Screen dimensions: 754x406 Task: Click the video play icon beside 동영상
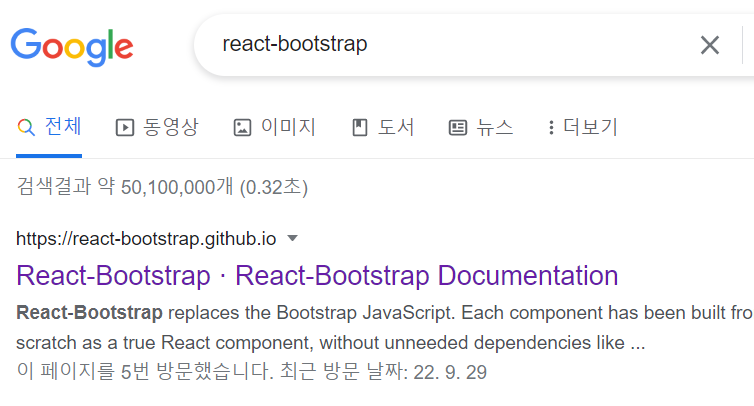(x=125, y=127)
